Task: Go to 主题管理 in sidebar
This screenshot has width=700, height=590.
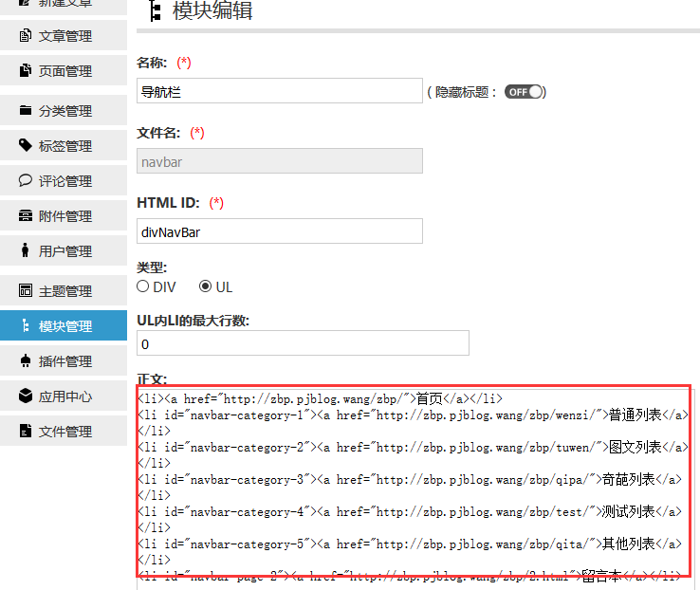Action: 64,290
